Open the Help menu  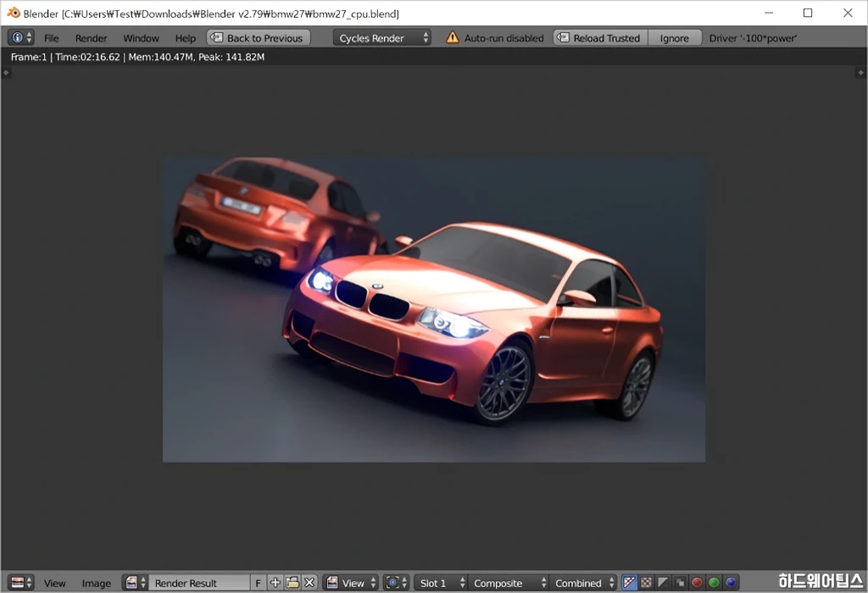(186, 38)
